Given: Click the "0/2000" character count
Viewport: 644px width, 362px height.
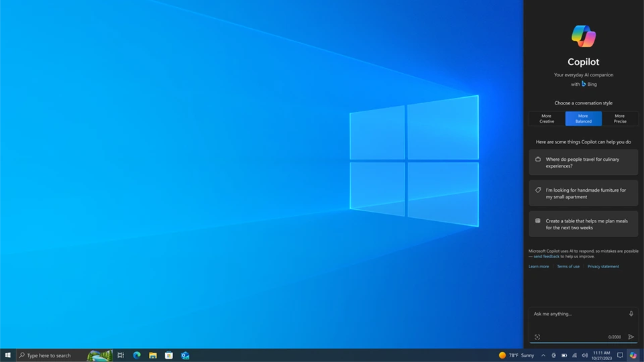Looking at the screenshot, I should pos(614,337).
